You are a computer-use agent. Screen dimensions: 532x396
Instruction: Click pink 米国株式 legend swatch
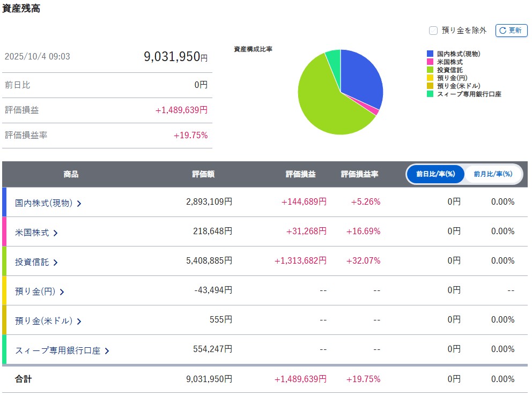click(430, 62)
